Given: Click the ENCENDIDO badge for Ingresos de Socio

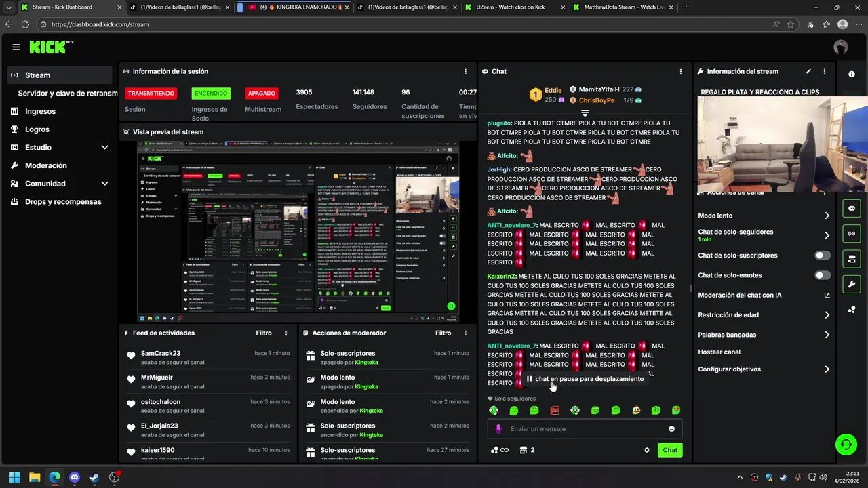Looking at the screenshot, I should point(210,94).
